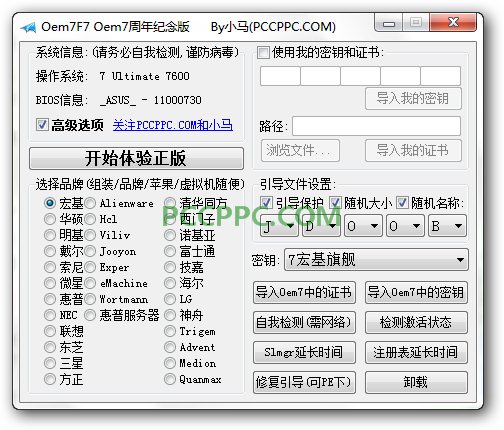Open the 密钥 dropdown showing 7宏基旗舰

376,260
